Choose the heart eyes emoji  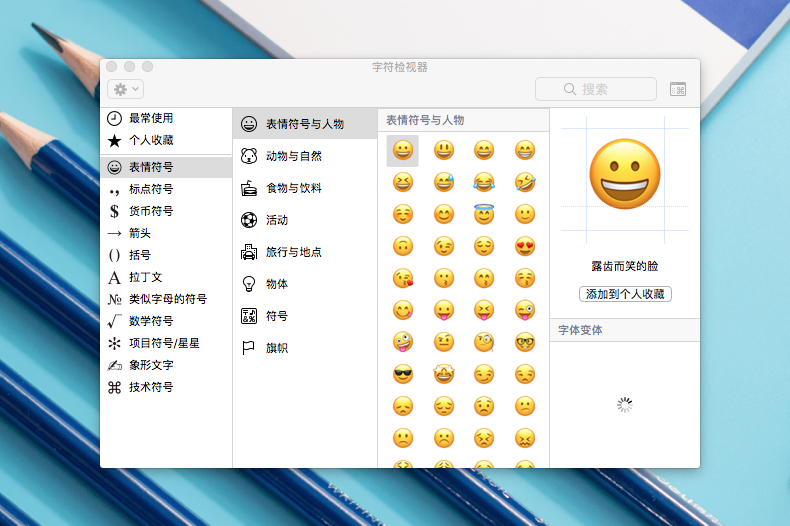tap(525, 246)
